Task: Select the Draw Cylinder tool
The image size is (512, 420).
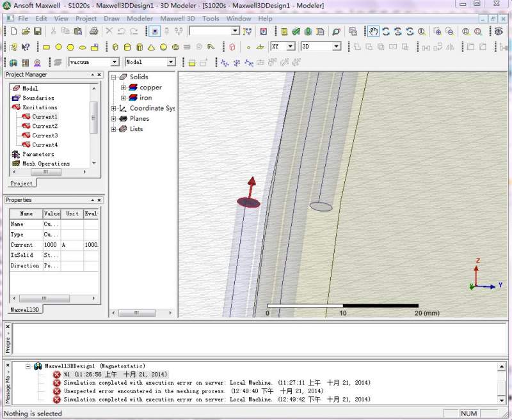Action: coord(127,47)
